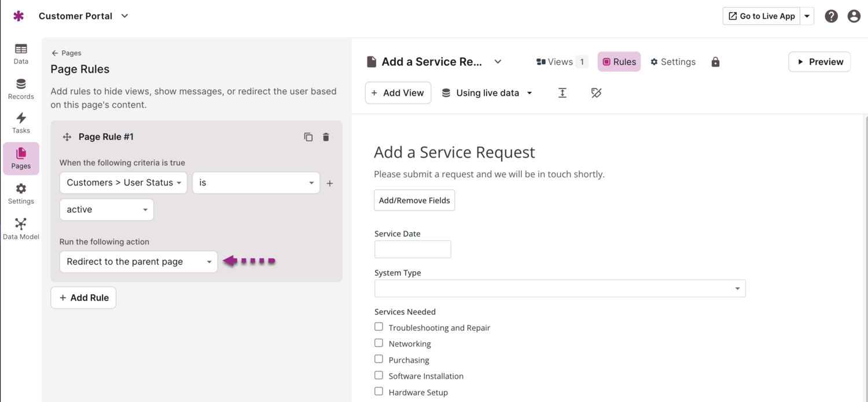Duplicate Page Rule #1
The width and height of the screenshot is (868, 402).
click(x=308, y=137)
